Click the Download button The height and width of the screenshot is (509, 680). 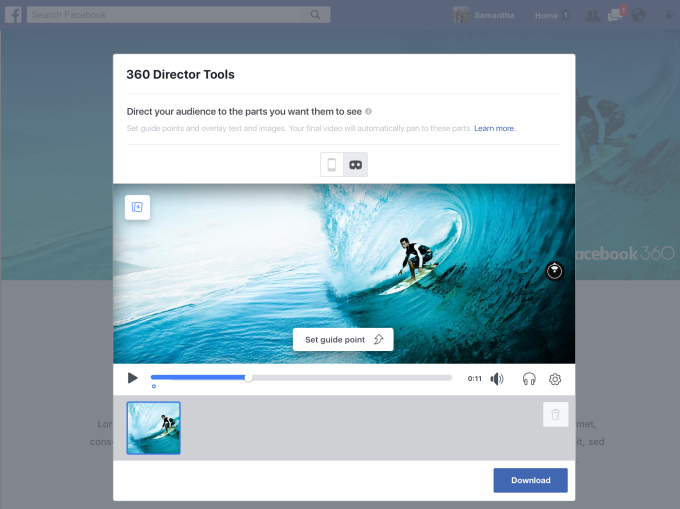(530, 480)
